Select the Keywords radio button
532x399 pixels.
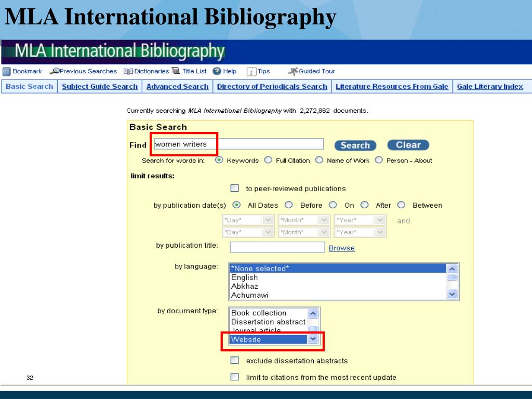219,160
